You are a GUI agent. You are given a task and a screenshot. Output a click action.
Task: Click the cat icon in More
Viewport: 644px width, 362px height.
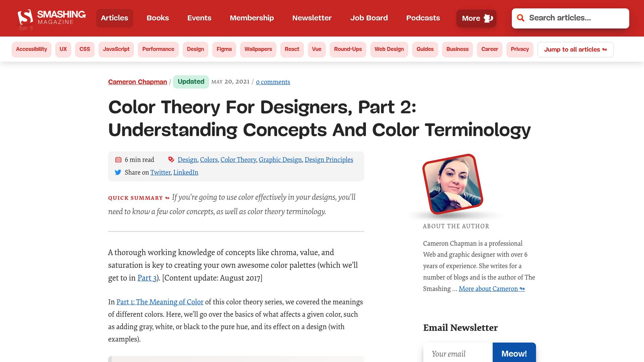488,18
